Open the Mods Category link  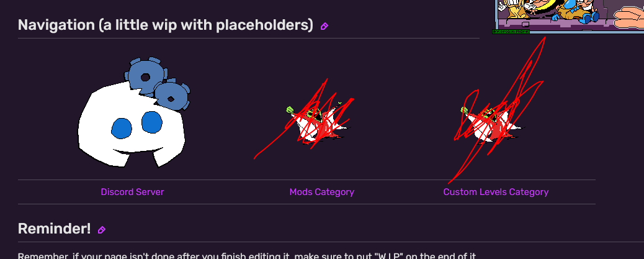321,192
